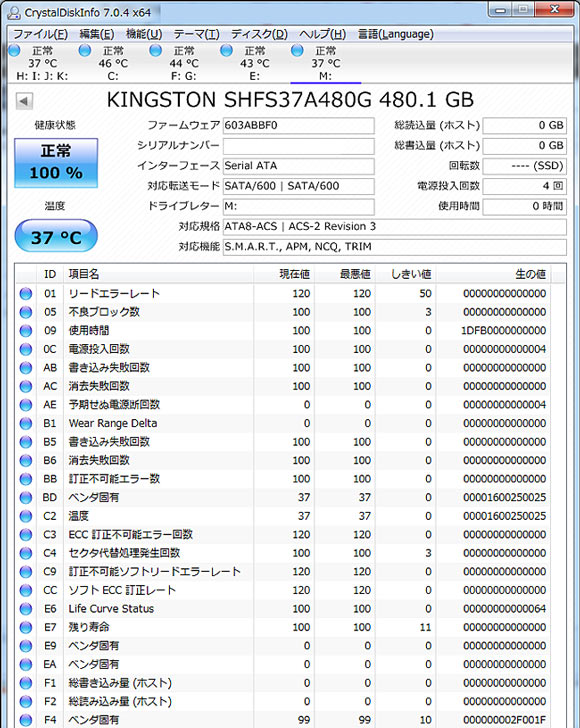The image size is (580, 728).
Task: Click status icon for ID AB row
Action: 26,368
